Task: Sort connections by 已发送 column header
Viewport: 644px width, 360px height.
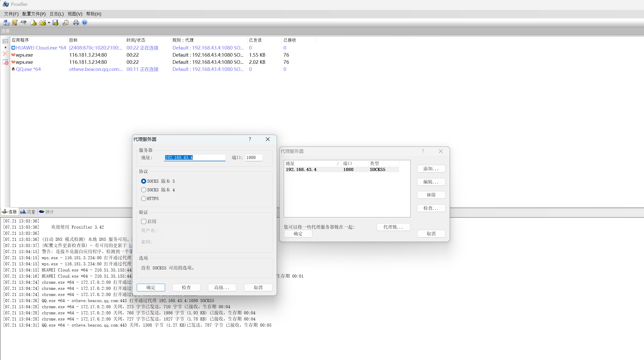Action: 265,40
